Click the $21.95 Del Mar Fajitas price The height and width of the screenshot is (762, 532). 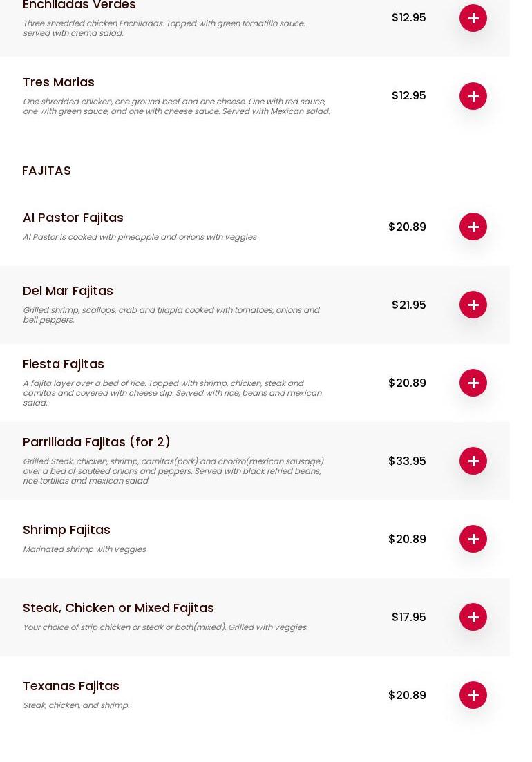(x=408, y=305)
